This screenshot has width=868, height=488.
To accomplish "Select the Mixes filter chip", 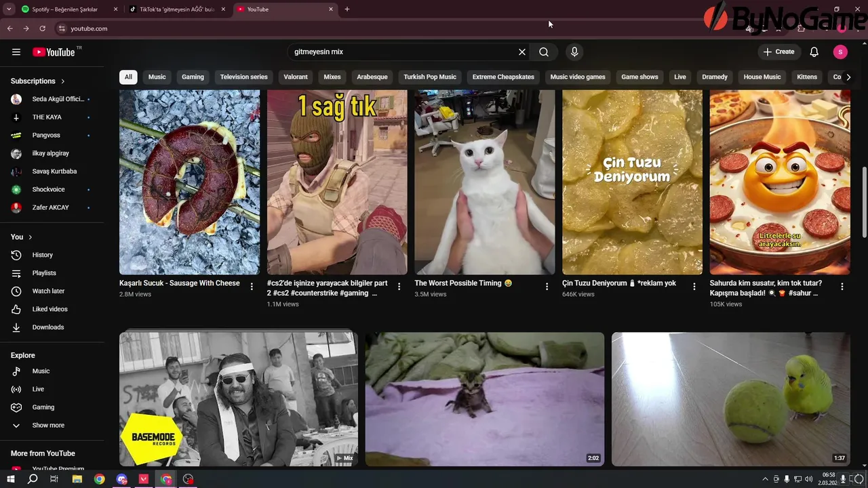I will coord(332,77).
